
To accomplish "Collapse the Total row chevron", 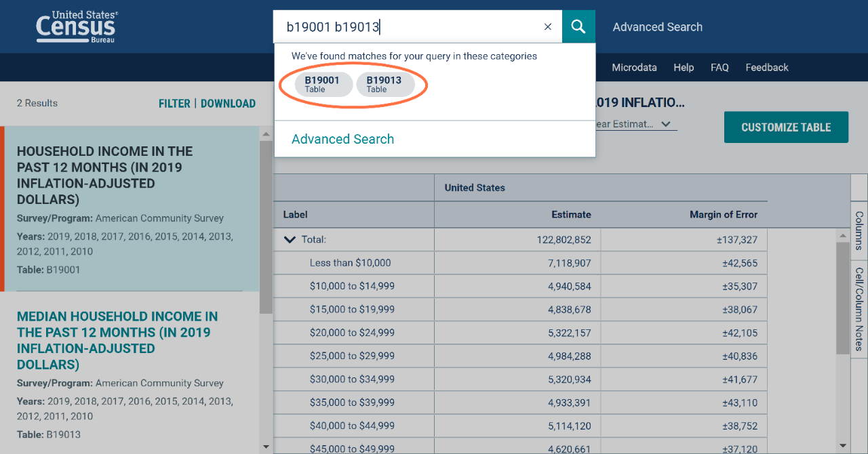I will click(x=290, y=239).
